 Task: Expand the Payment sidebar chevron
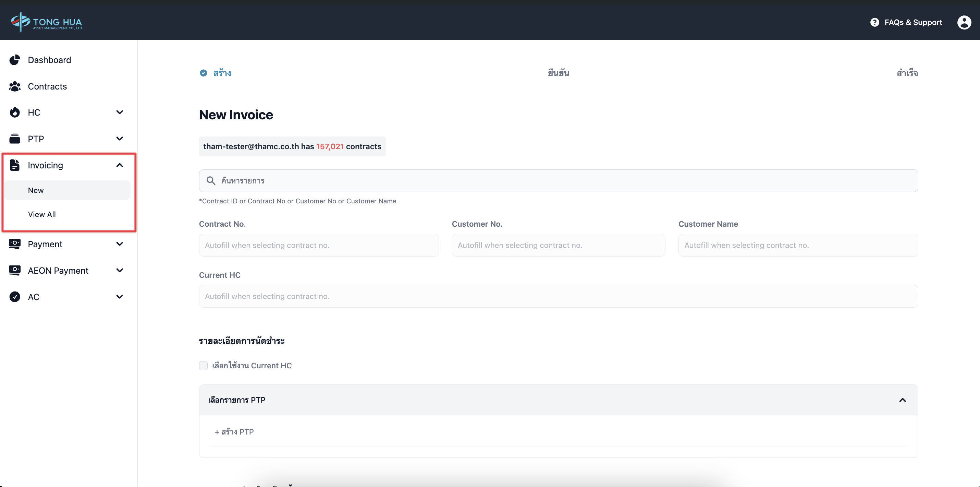[x=120, y=244]
